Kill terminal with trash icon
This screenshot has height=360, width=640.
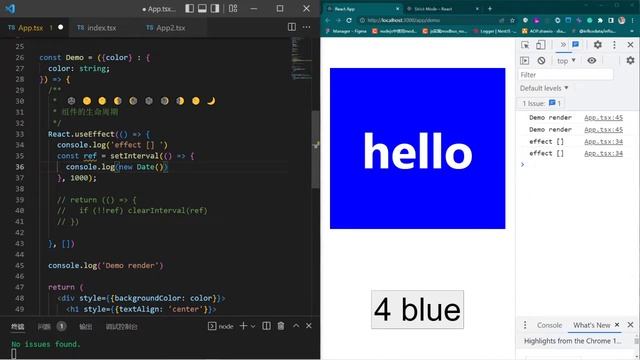pos(281,326)
